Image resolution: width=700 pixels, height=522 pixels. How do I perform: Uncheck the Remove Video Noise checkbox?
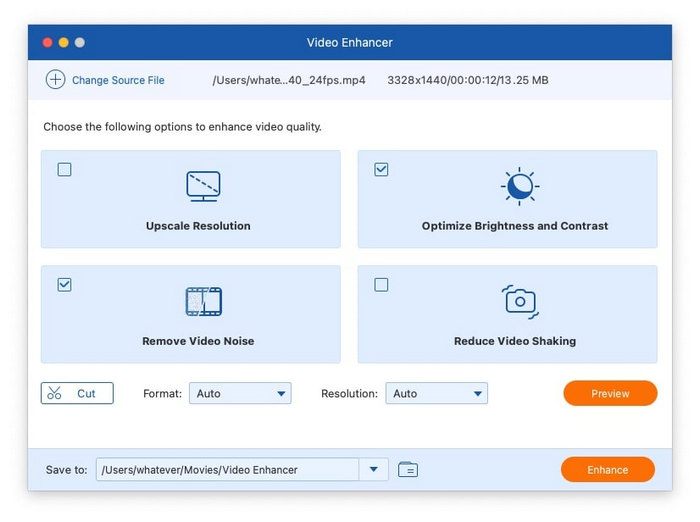point(65,285)
